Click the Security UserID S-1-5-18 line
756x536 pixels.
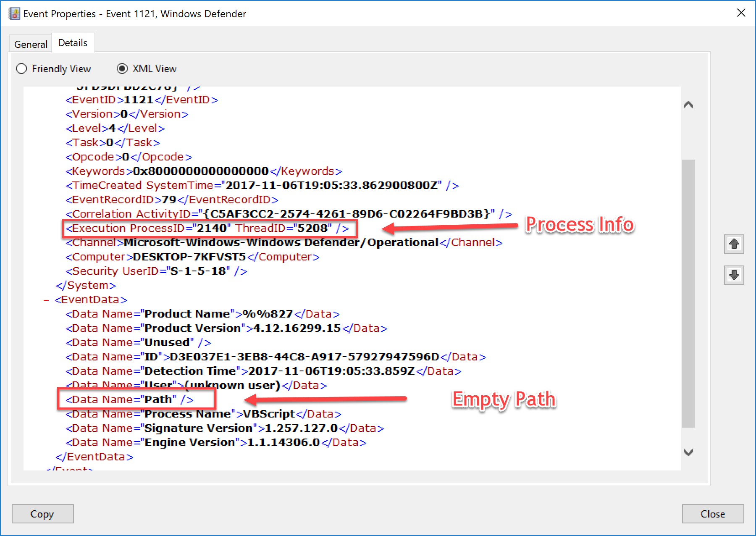tap(157, 271)
